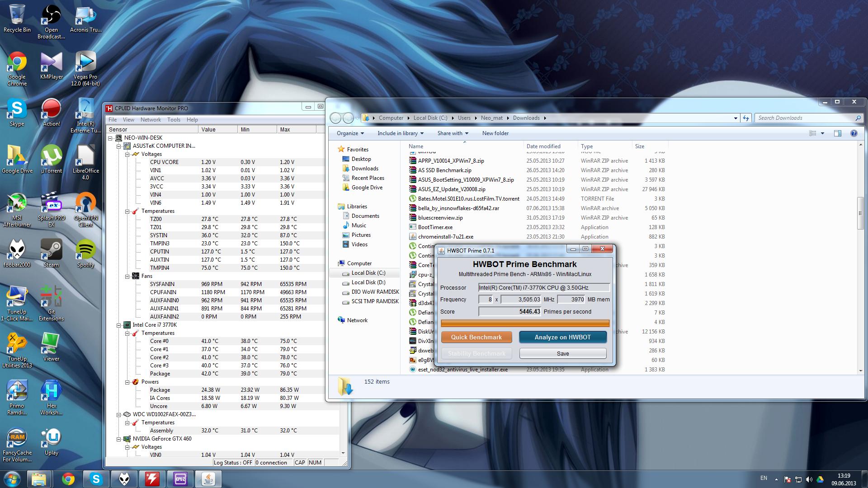Open the speaker volume tray icon
This screenshot has width=868, height=488.
pos(809,479)
